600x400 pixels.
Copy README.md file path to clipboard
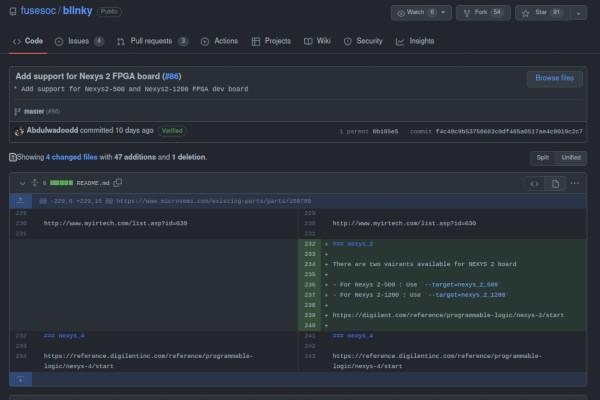[118, 183]
